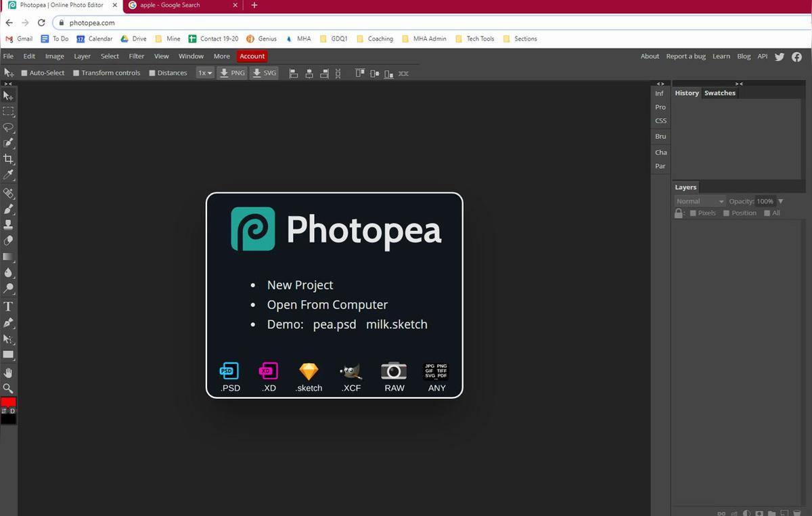Click the .PSD format icon
This screenshot has width=812, height=516.
tap(229, 371)
